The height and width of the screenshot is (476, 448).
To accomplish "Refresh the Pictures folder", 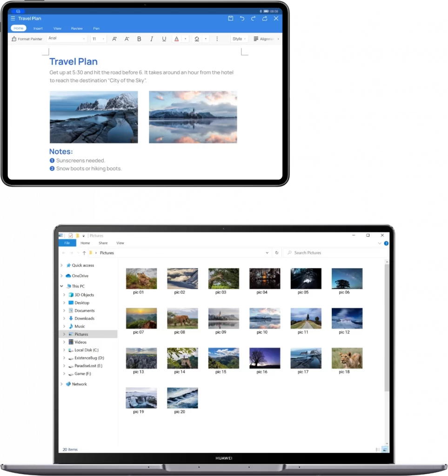I will pos(277,252).
